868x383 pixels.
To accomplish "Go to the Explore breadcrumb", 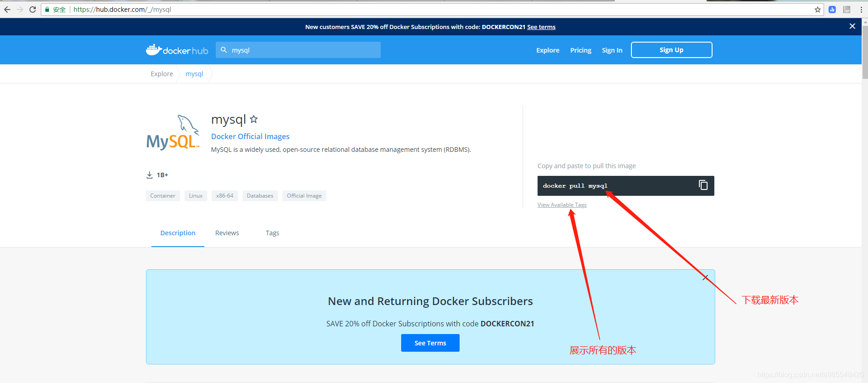I will coord(162,74).
